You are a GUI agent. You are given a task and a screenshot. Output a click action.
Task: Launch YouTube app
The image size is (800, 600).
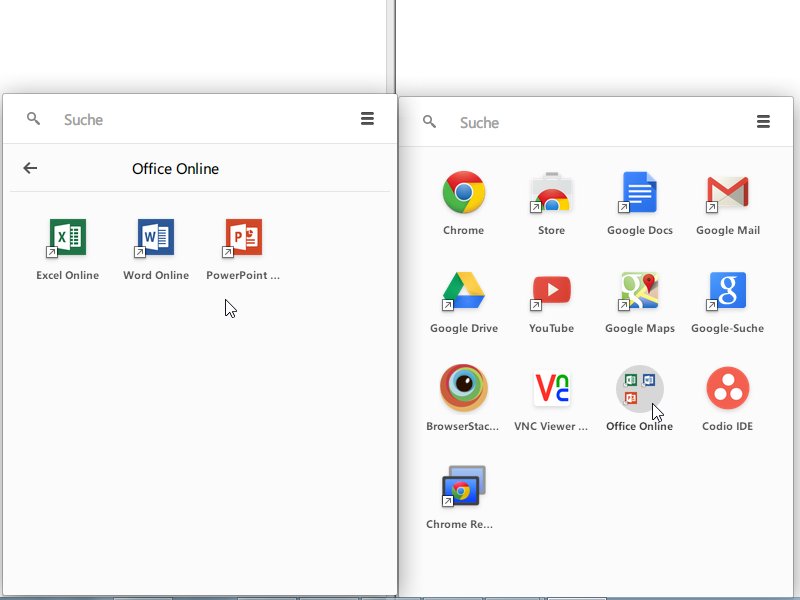click(x=552, y=291)
